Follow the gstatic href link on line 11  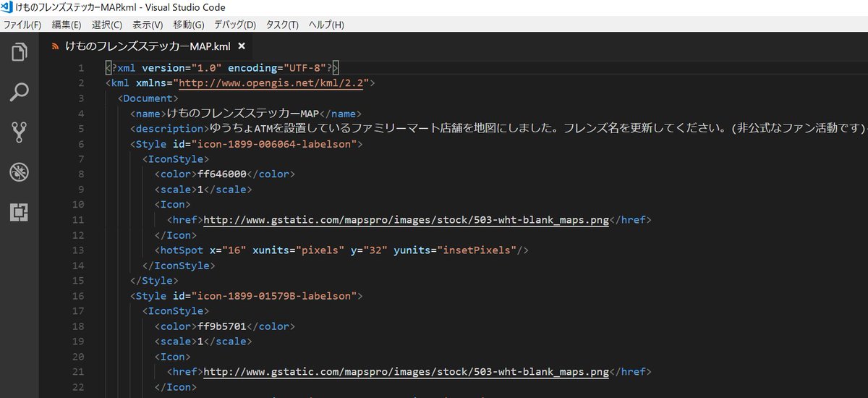tap(407, 220)
